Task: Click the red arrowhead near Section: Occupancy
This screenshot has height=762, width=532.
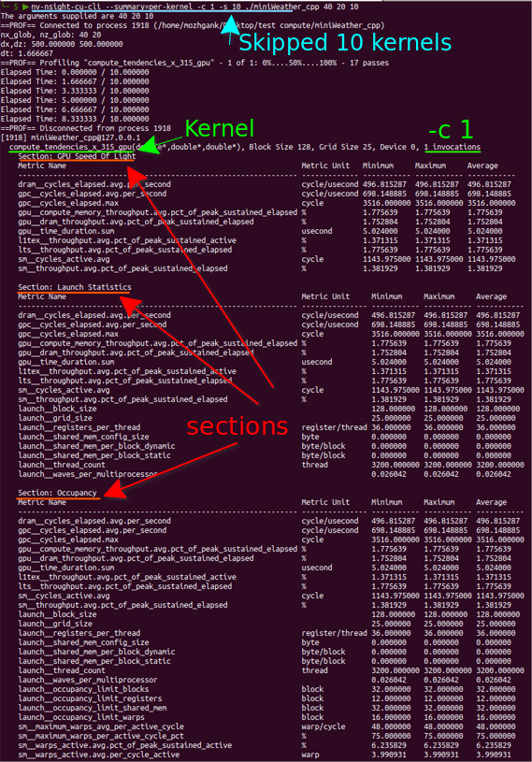Action: point(114,489)
